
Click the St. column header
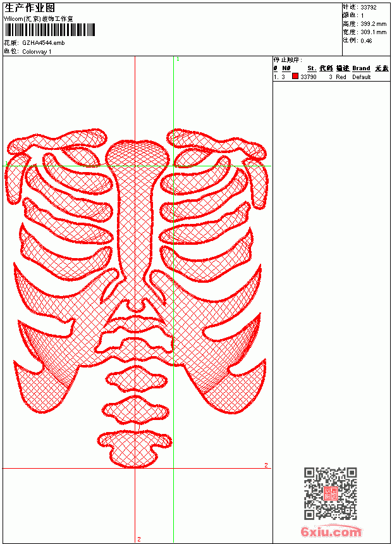pos(312,68)
